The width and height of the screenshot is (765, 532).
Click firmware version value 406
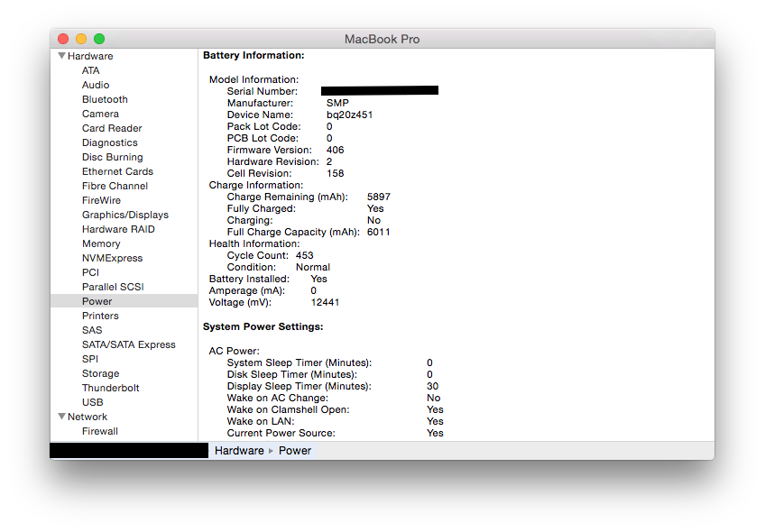pyautogui.click(x=336, y=151)
